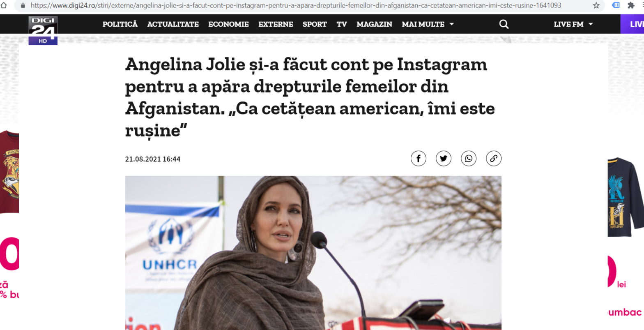Click the purple LIVE button
The height and width of the screenshot is (330, 644).
coord(632,24)
